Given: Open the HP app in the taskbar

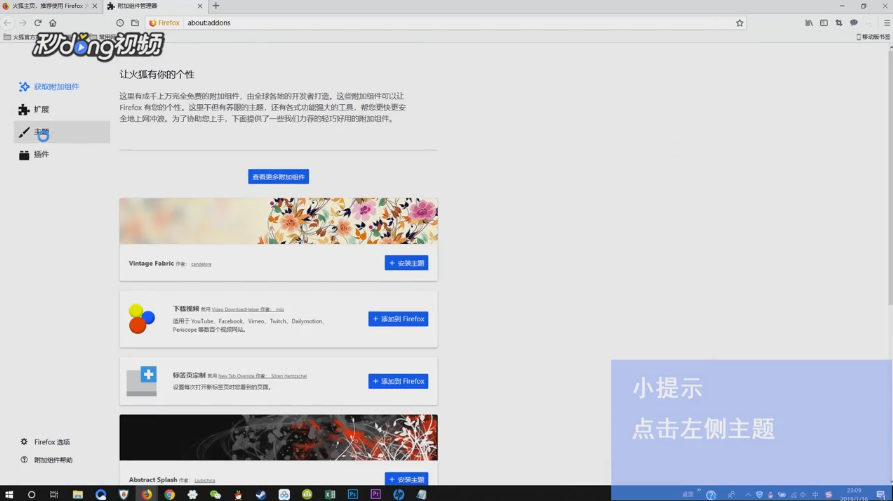Looking at the screenshot, I should click(399, 494).
